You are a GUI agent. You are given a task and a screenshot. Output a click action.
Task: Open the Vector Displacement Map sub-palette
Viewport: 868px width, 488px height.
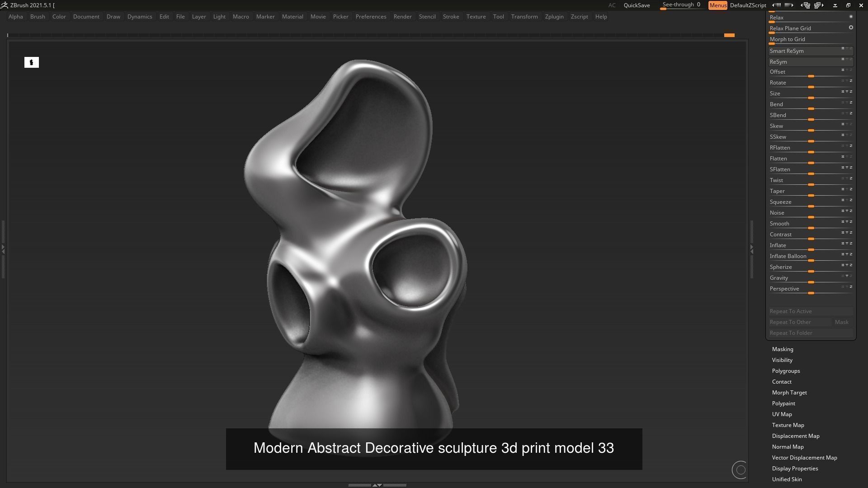click(x=804, y=458)
